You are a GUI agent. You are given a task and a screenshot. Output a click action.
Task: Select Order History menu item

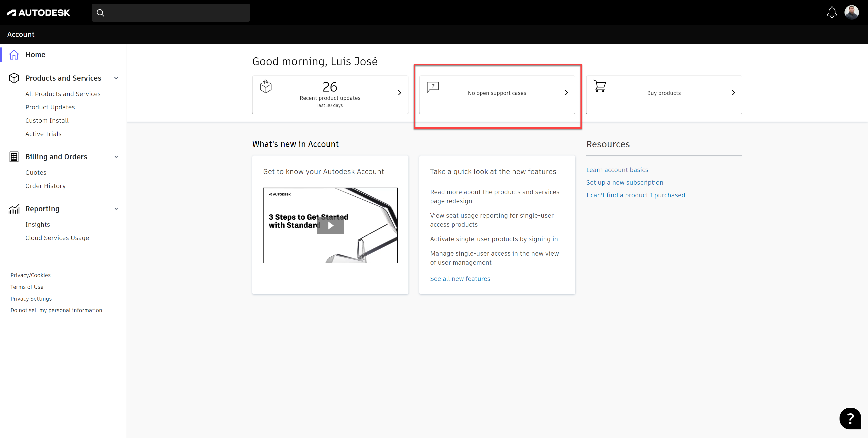click(45, 186)
